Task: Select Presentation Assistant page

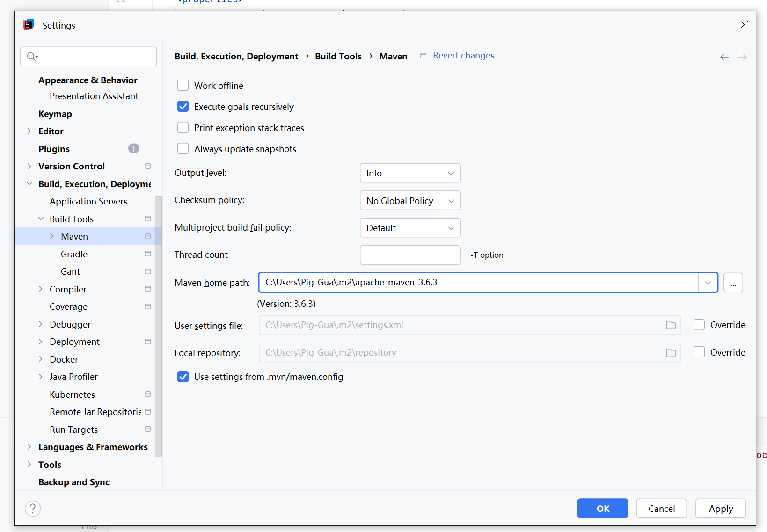Action: 94,96
